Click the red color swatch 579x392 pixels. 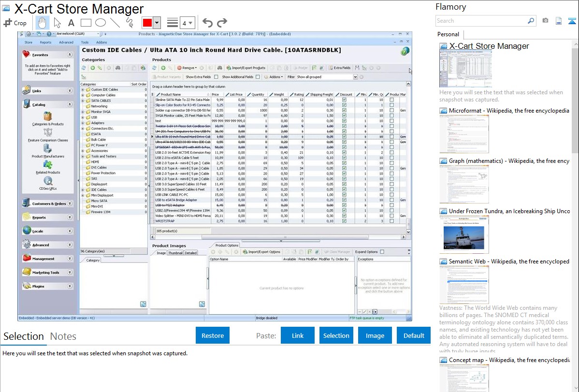click(147, 23)
